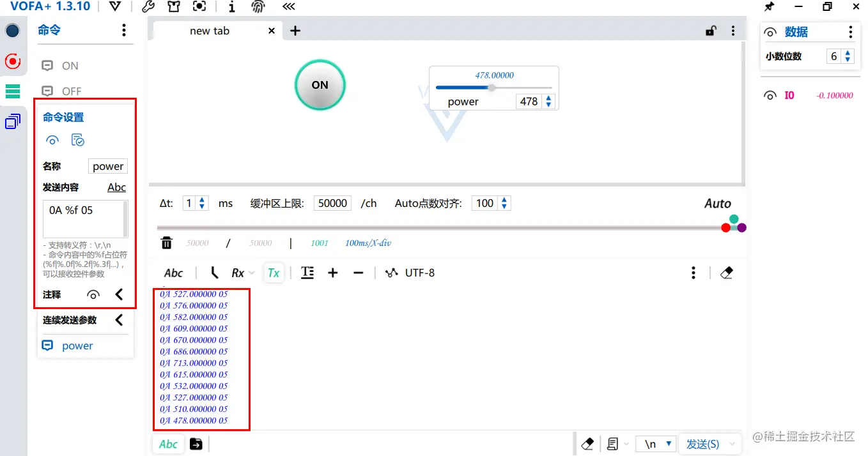Open the wrench tools icon
This screenshot has height=456, width=868.
tap(148, 6)
